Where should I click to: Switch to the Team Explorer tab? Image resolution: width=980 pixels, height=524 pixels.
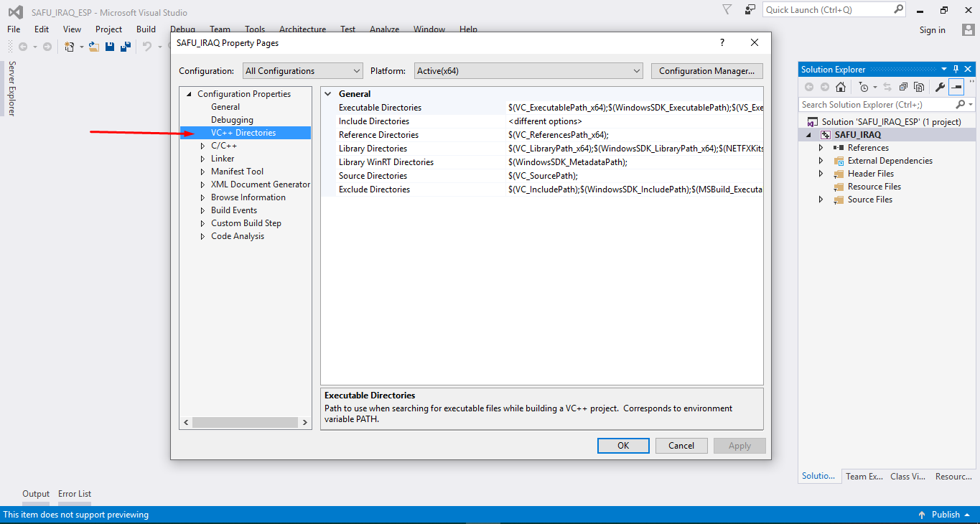click(864, 477)
